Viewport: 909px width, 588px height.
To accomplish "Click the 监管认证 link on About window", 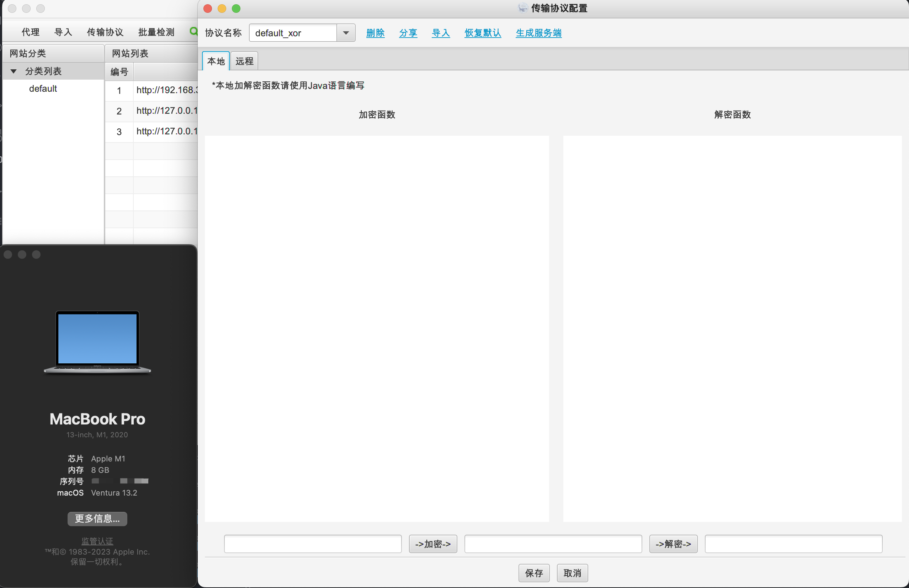I will pyautogui.click(x=97, y=541).
